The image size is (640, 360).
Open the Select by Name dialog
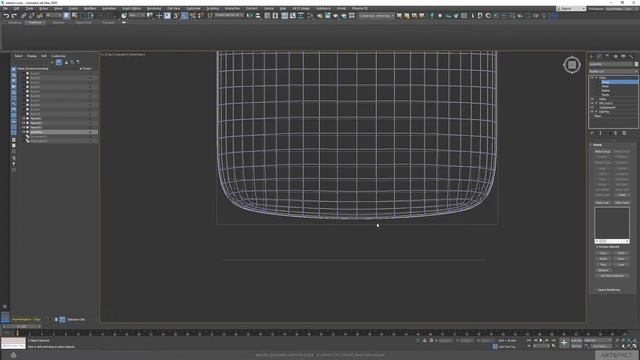[x=75, y=16]
